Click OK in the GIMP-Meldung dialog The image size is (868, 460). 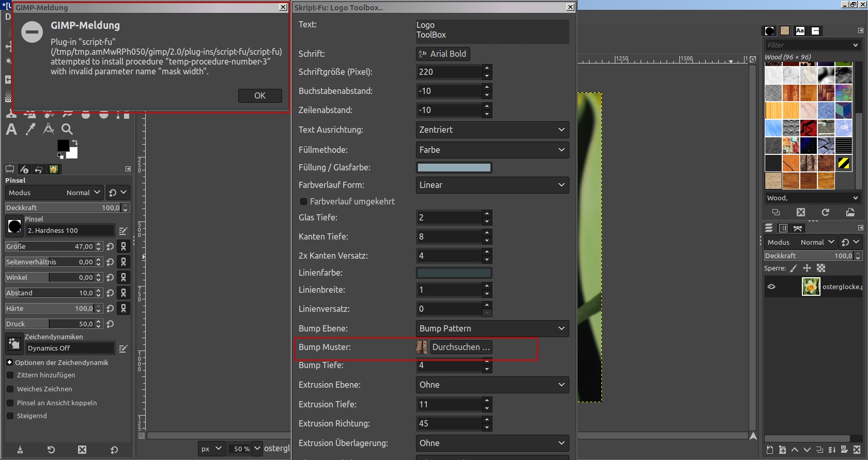click(x=260, y=96)
